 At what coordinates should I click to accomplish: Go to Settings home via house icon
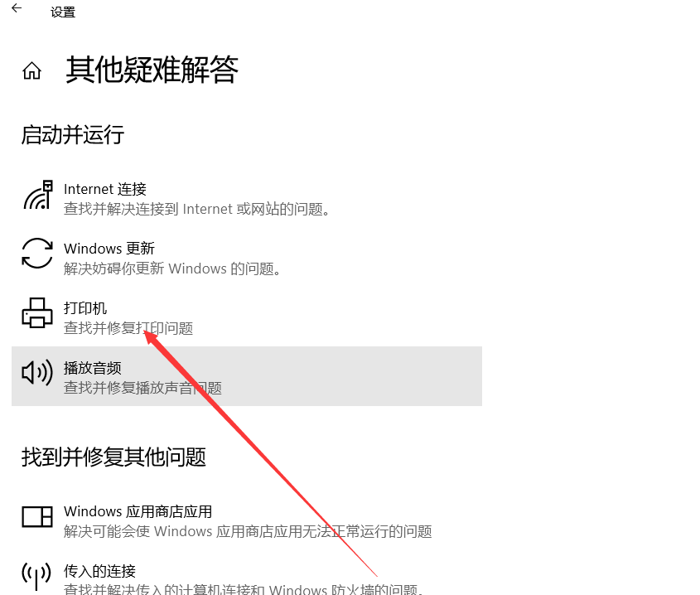point(31,70)
